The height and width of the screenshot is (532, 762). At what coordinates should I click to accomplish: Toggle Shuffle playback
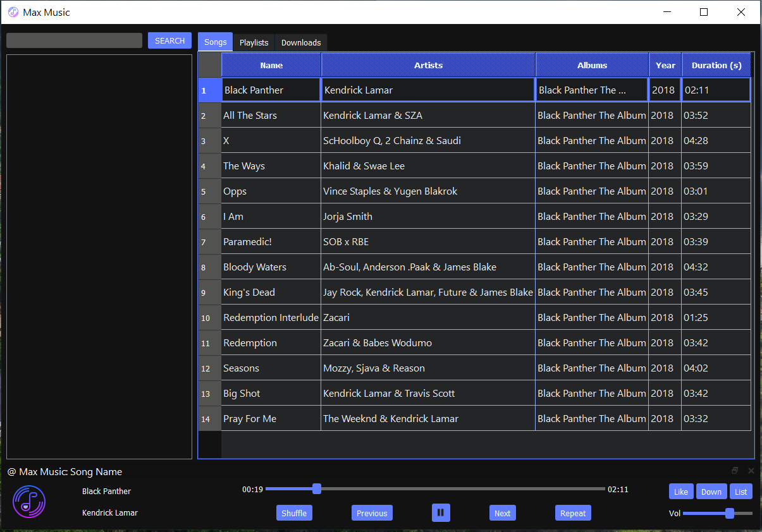294,513
